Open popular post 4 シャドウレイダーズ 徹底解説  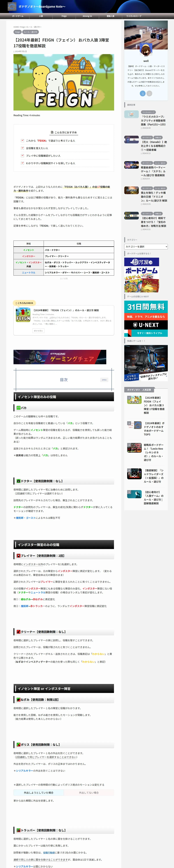pyautogui.click(x=153, y=476)
